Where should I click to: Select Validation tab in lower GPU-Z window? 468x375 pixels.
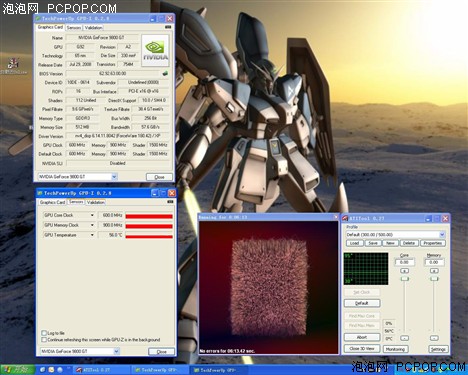(x=96, y=202)
